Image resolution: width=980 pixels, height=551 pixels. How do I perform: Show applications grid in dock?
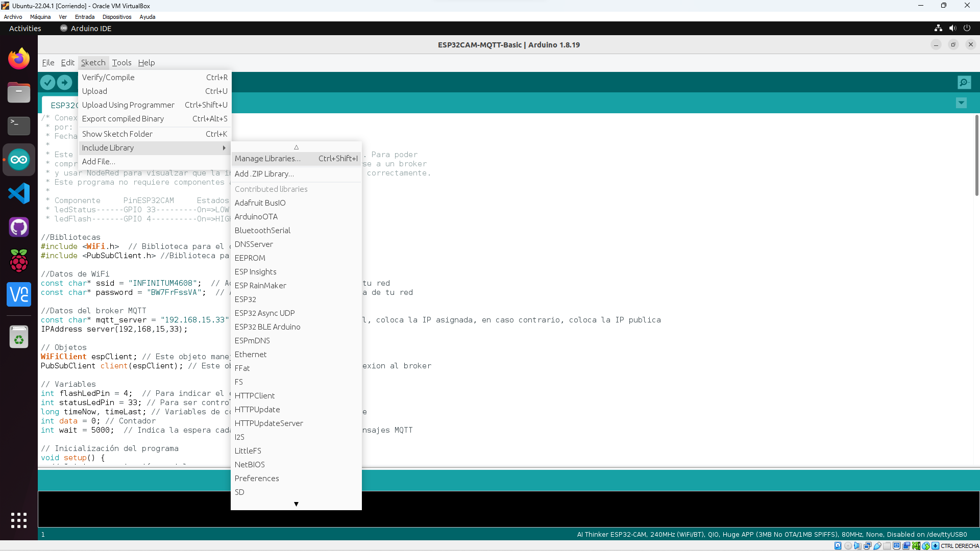pyautogui.click(x=19, y=520)
